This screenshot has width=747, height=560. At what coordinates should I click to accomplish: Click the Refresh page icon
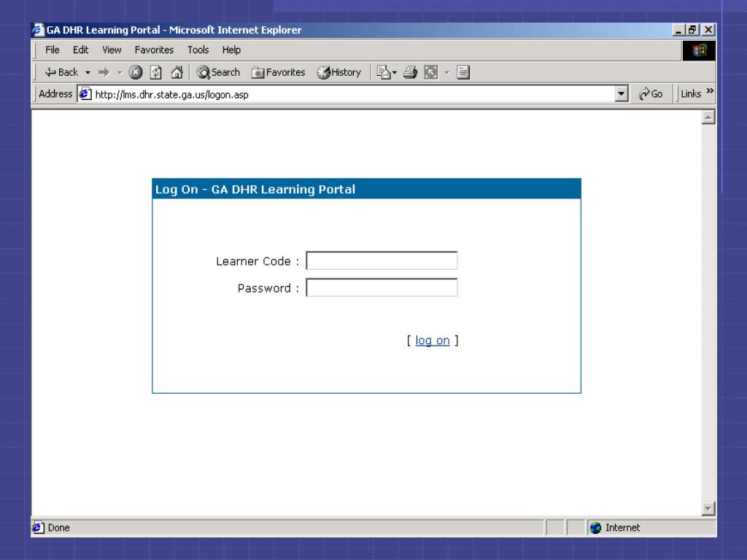pyautogui.click(x=156, y=72)
